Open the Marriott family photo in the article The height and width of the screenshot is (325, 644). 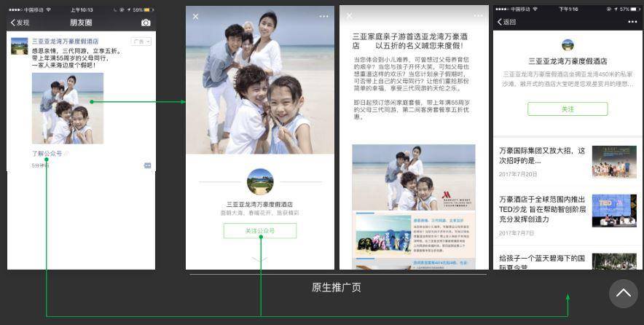coord(414,178)
